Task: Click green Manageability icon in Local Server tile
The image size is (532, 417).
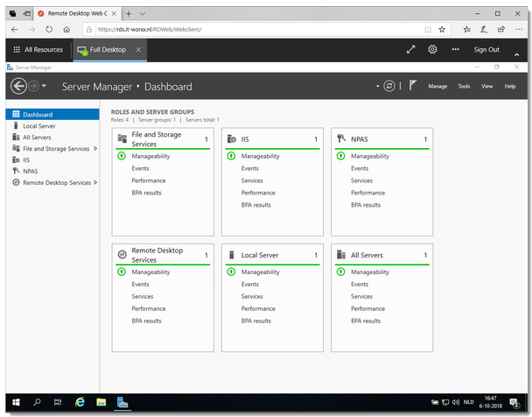Action: pos(231,272)
